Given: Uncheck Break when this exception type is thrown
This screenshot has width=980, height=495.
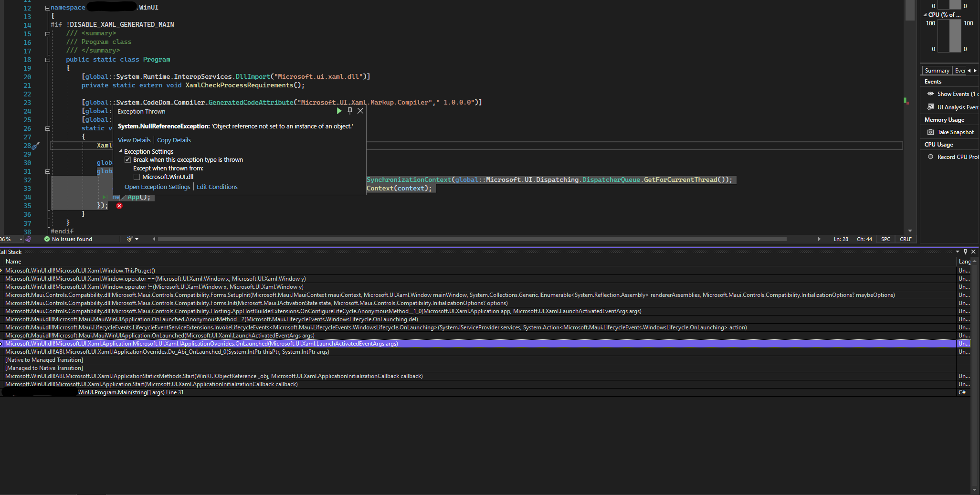Looking at the screenshot, I should coord(128,159).
